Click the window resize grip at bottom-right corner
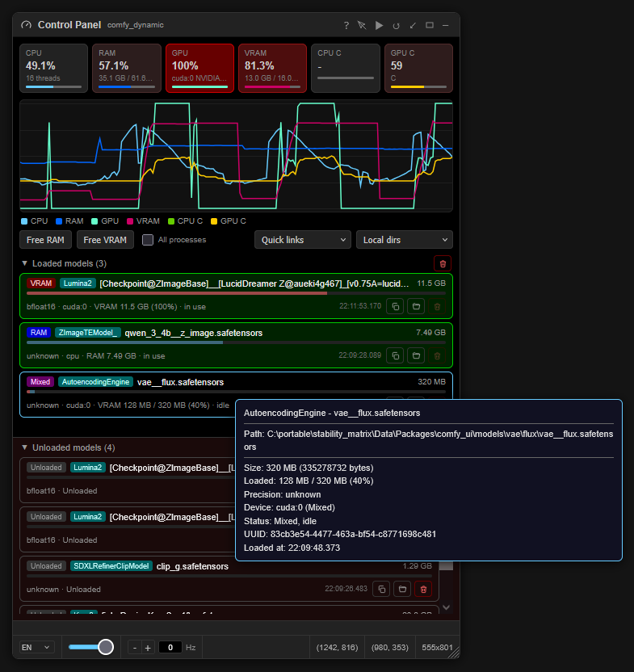Viewport: 634px width, 672px height. tap(456, 653)
